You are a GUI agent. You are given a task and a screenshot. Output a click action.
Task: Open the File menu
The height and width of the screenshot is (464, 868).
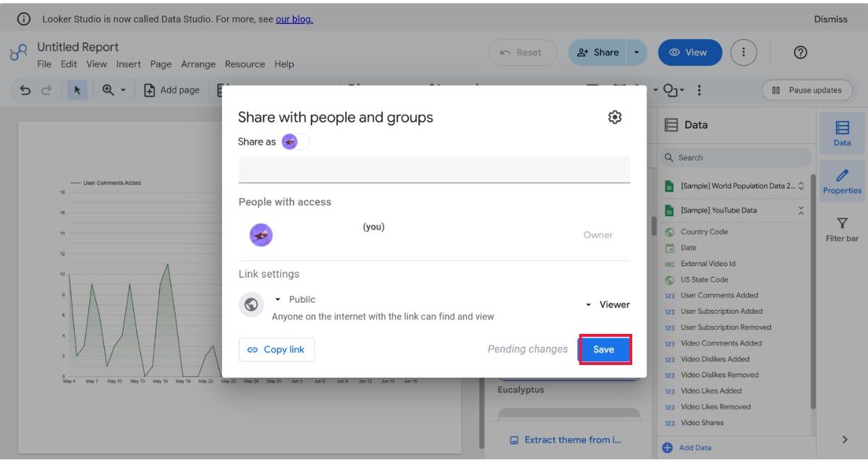44,64
